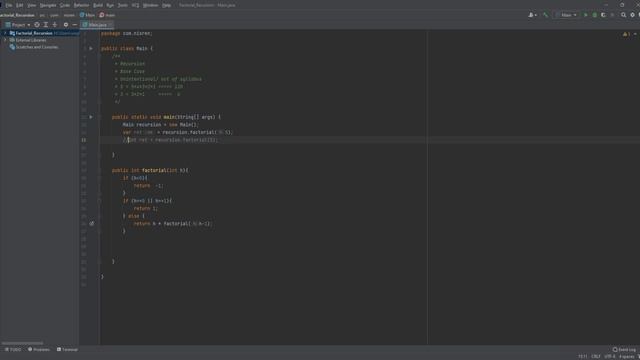640x360 pixels.
Task: Open the View menu
Action: (31, 5)
